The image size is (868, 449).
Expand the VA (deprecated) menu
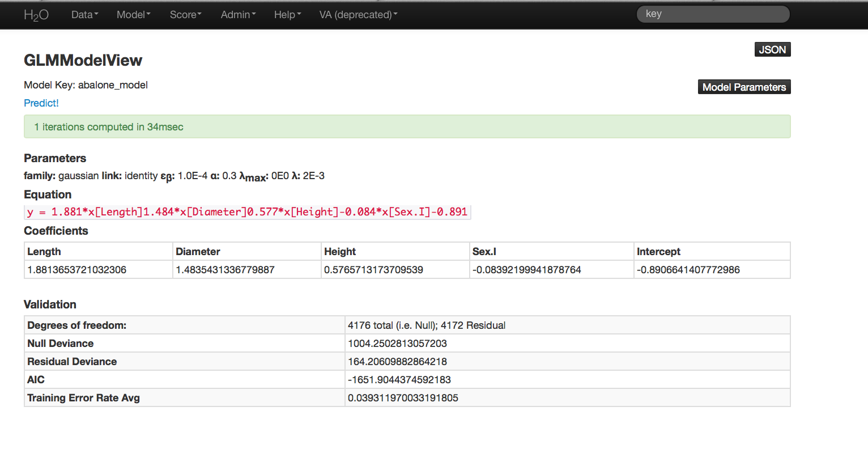coord(358,15)
